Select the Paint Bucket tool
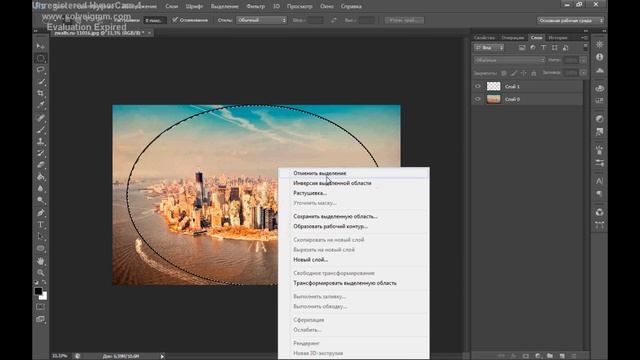 40,177
